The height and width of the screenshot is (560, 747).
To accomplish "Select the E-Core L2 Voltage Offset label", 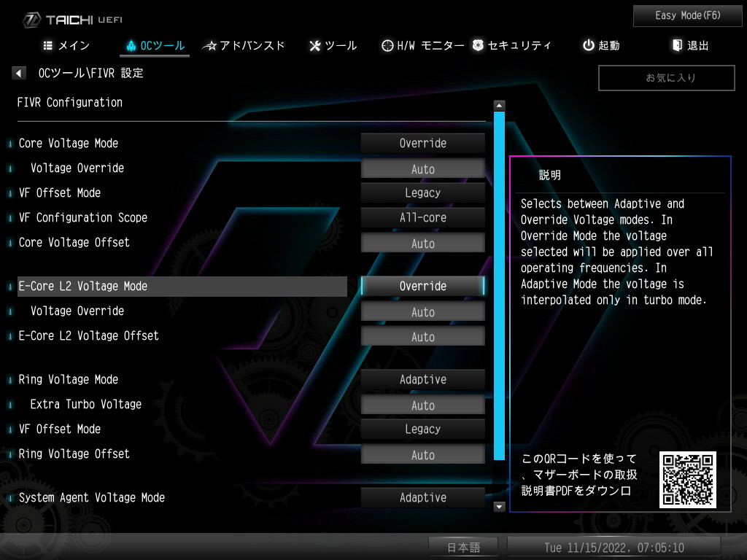I will point(88,335).
